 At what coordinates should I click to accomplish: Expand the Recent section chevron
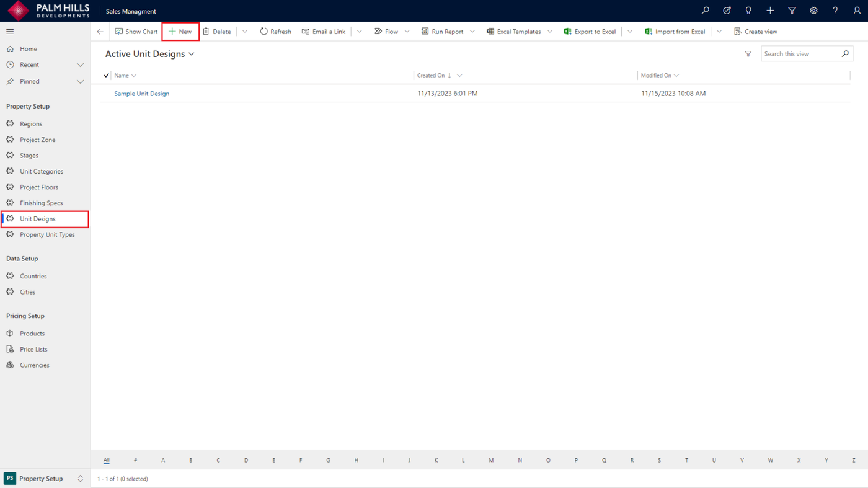(x=80, y=64)
